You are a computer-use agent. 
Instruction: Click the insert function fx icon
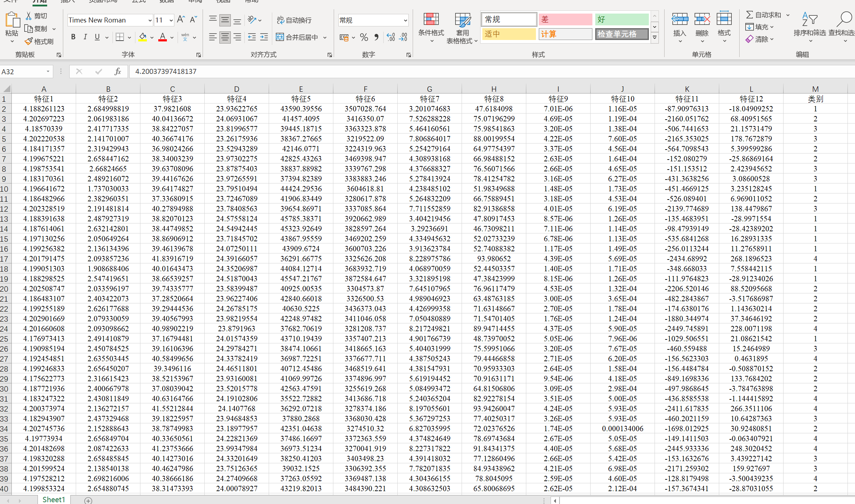coord(118,71)
